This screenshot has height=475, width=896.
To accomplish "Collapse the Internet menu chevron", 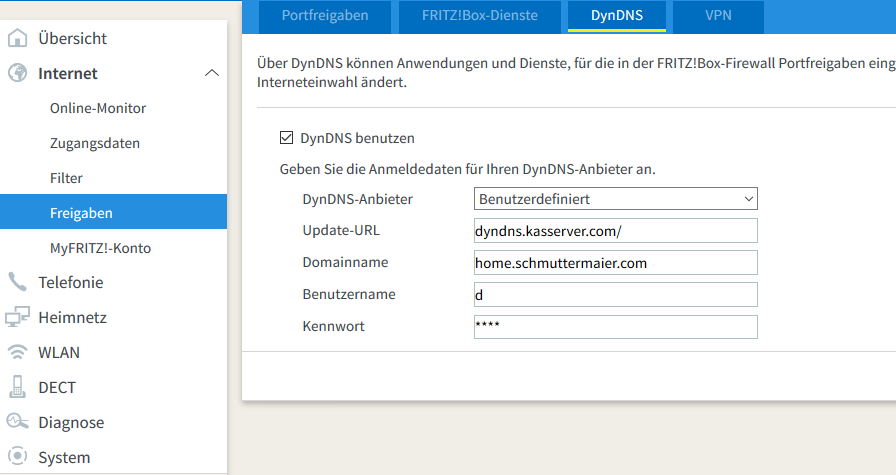I will point(212,73).
